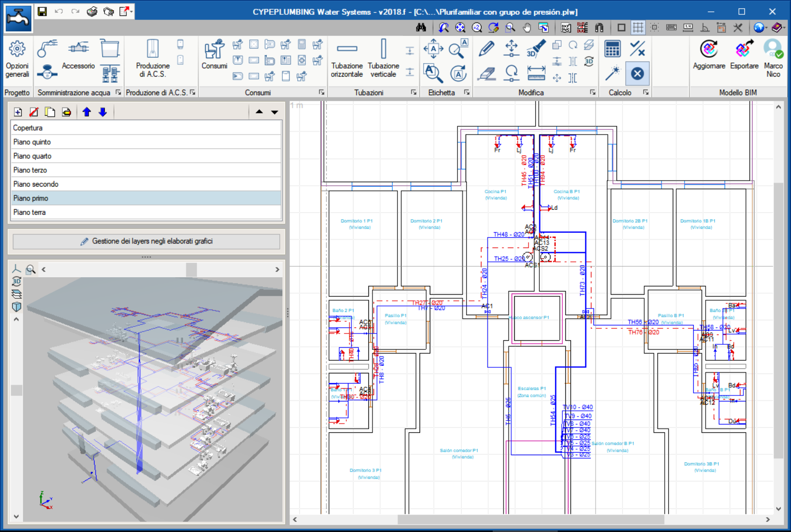Click the pencil edit tool
Image resolution: width=791 pixels, height=532 pixels.
point(487,49)
